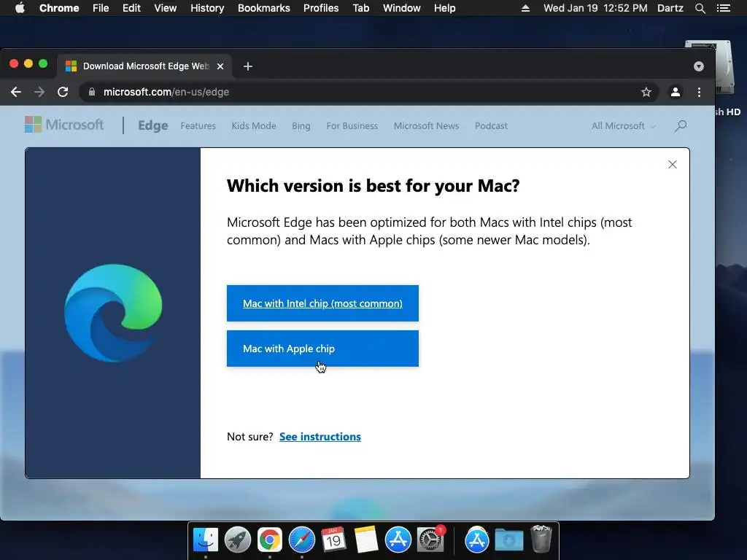Open the Downloads folder in Dock
Image resolution: width=747 pixels, height=560 pixels.
click(x=508, y=540)
